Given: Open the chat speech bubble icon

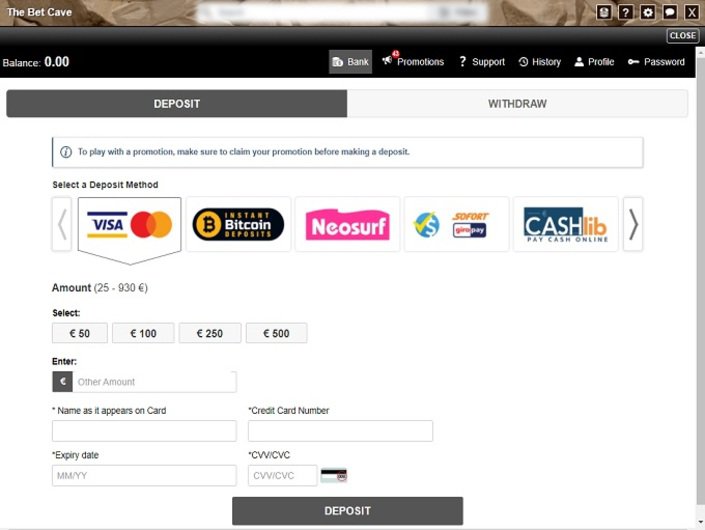Looking at the screenshot, I should (670, 12).
